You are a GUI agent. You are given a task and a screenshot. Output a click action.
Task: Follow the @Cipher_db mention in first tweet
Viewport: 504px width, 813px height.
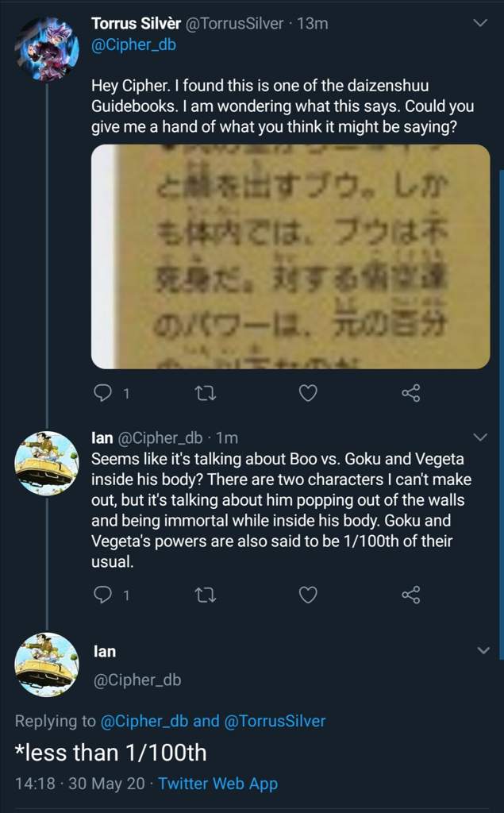pyautogui.click(x=134, y=45)
